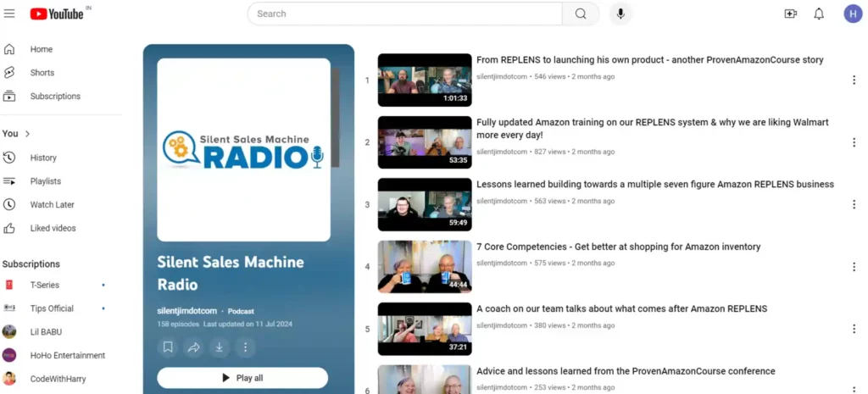This screenshot has height=394, width=868.
Task: Open the account avatar H
Action: click(853, 14)
